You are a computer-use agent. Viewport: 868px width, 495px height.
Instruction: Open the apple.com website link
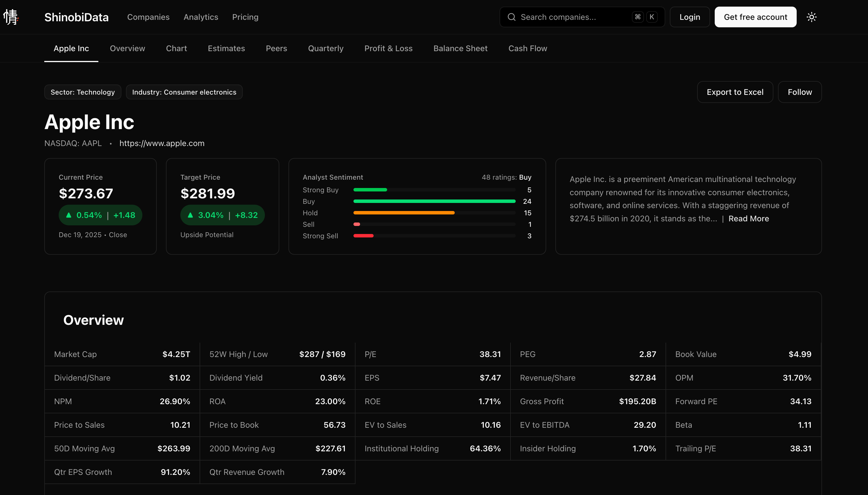click(162, 143)
